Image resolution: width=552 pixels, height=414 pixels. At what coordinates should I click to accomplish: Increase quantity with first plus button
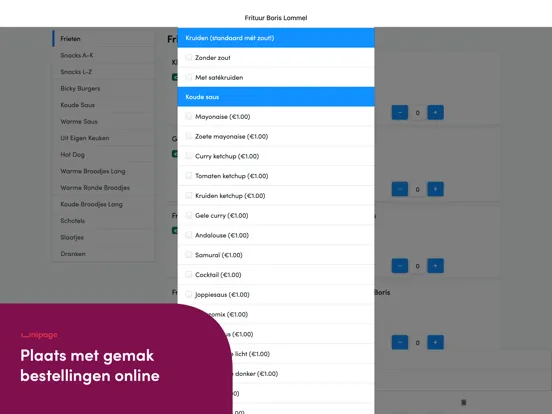coord(435,113)
